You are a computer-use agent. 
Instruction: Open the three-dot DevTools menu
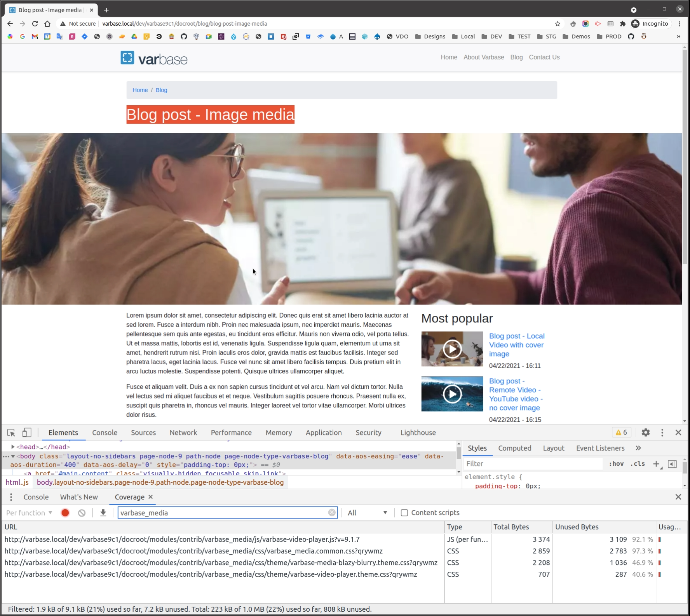point(662,432)
